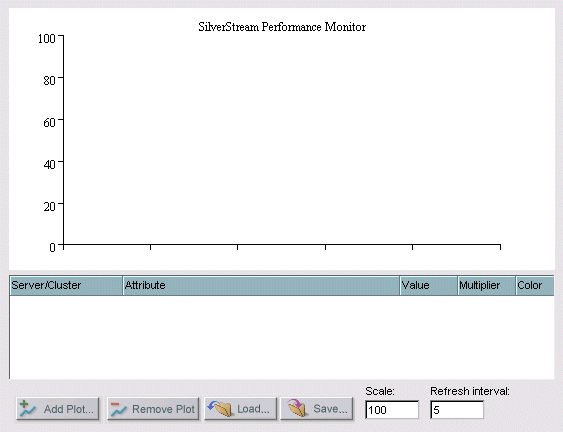The image size is (563, 432).
Task: Click the 100 label on chart axis
Action: (47, 38)
